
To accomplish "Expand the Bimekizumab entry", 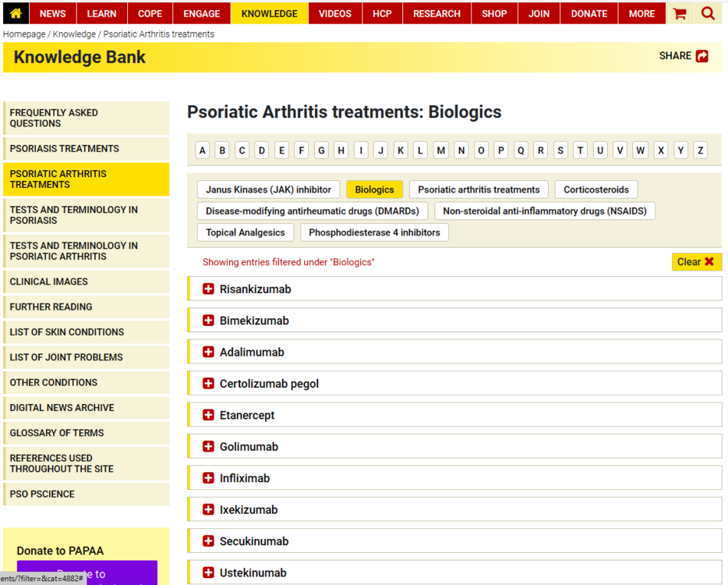I will coord(254,321).
